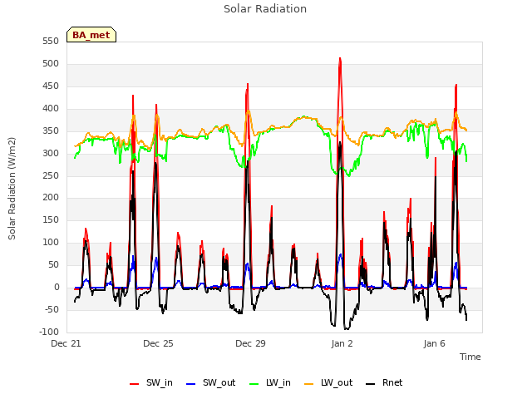Viewport: 532px width, 399px height.
Task: Click the 200 y-axis tick label
Action: pyautogui.click(x=51, y=198)
